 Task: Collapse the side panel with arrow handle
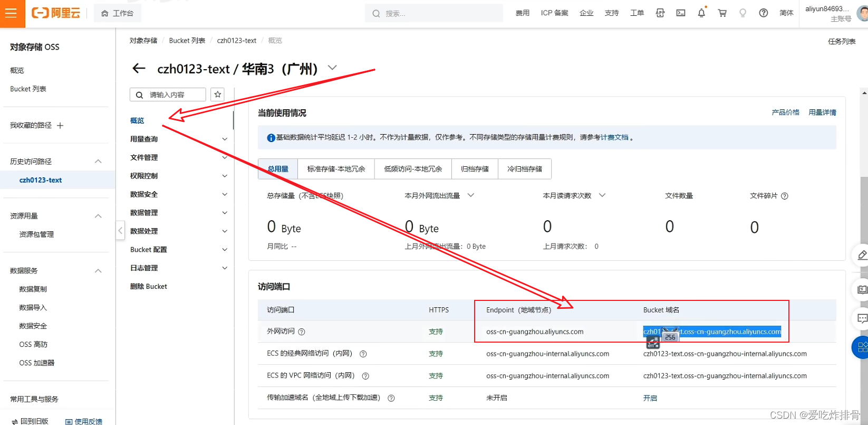click(x=120, y=231)
